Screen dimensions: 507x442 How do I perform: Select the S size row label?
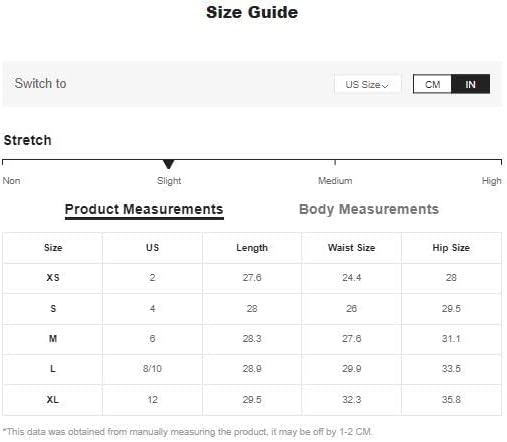point(53,308)
